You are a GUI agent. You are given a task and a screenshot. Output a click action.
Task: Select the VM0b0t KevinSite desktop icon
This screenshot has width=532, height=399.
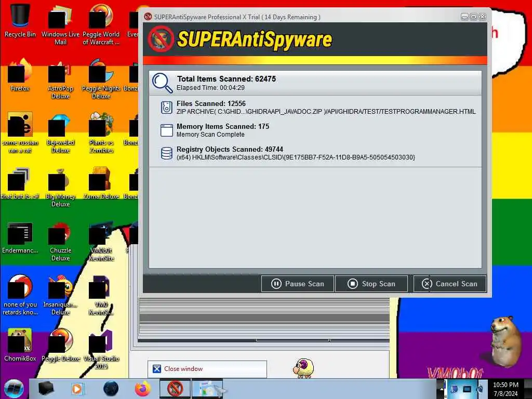[101, 242]
